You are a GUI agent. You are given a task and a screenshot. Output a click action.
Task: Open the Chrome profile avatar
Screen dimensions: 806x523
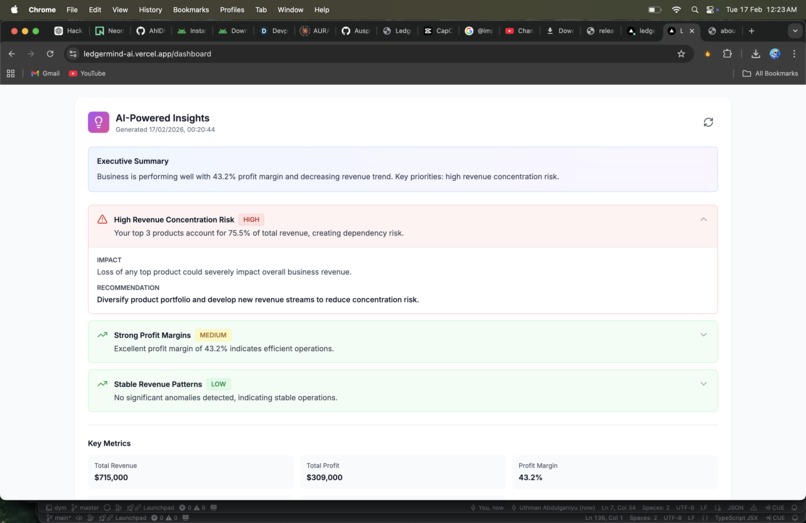pos(775,53)
